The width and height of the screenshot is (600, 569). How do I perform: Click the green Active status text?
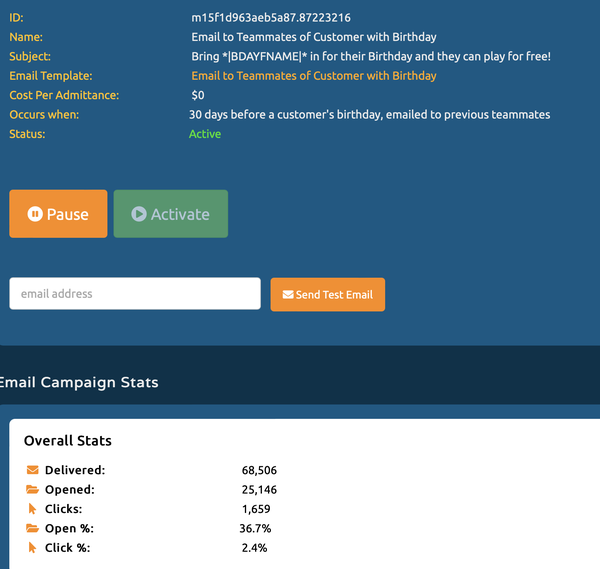click(205, 134)
